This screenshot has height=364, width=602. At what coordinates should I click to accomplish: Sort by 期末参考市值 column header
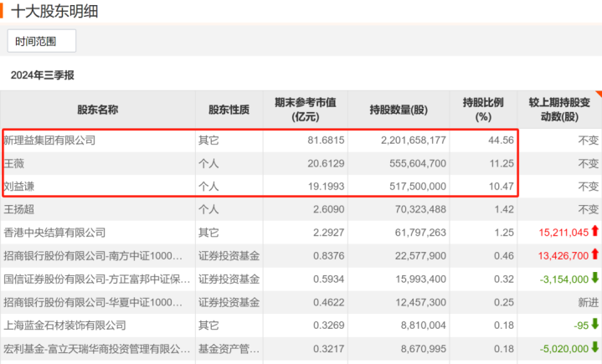click(x=306, y=110)
